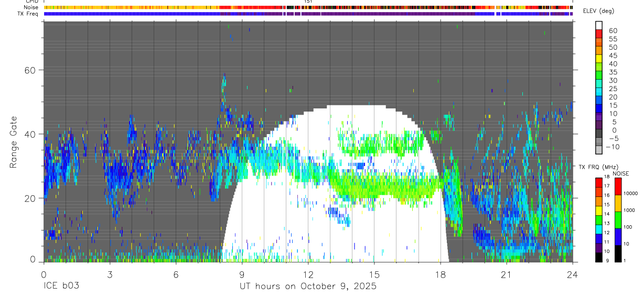Image resolution: width=644 pixels, height=297 pixels.
Task: Click the white top segment of ELEV colorbar
Action: (599, 25)
